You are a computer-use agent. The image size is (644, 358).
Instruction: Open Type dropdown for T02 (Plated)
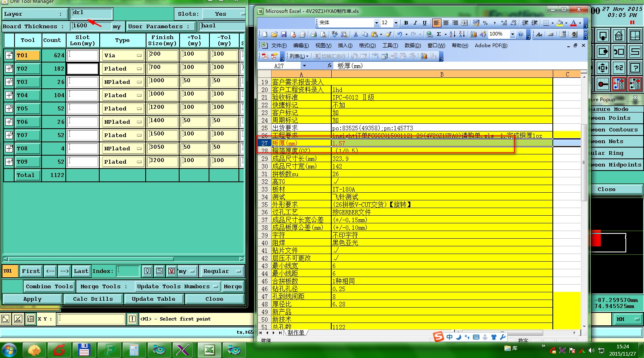pos(123,69)
